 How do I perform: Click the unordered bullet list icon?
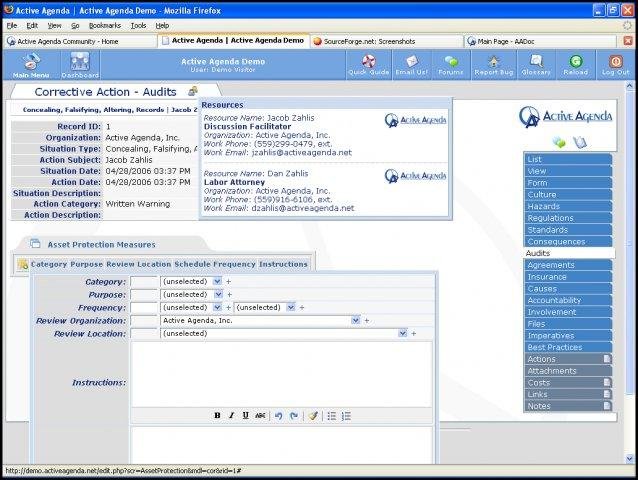coord(332,416)
